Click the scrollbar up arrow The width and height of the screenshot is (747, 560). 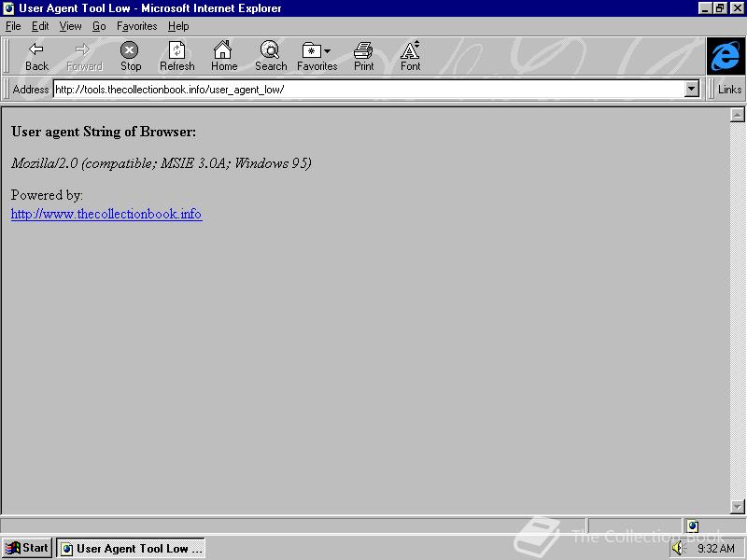pos(737,115)
